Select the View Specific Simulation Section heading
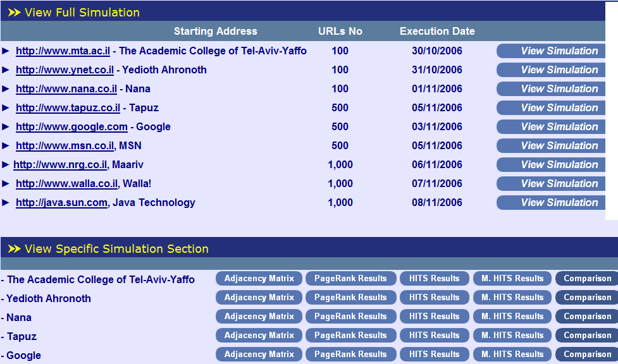618x364 pixels. [116, 248]
